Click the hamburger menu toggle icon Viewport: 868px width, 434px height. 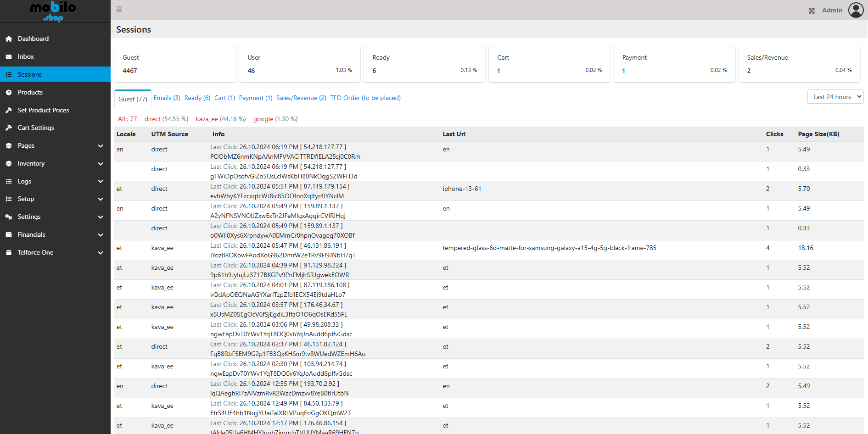(119, 9)
